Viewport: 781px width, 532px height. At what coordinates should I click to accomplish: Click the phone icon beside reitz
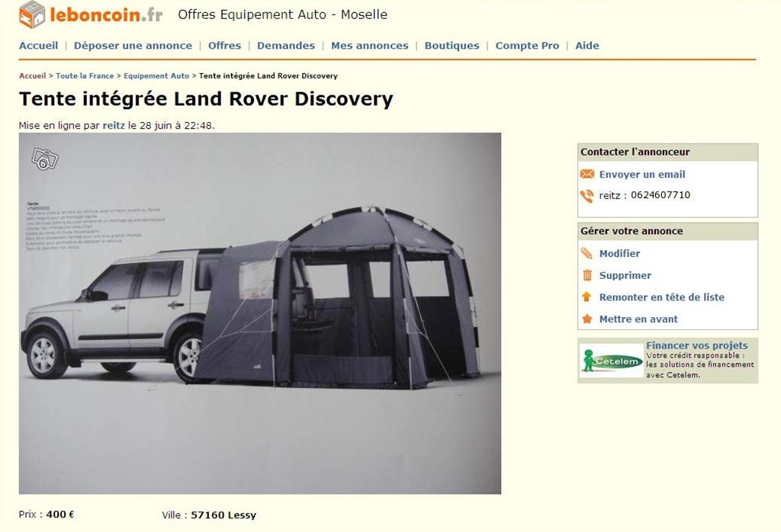tap(587, 196)
